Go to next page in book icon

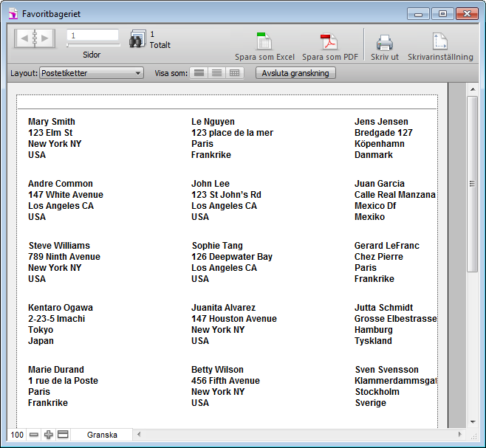[x=44, y=38]
